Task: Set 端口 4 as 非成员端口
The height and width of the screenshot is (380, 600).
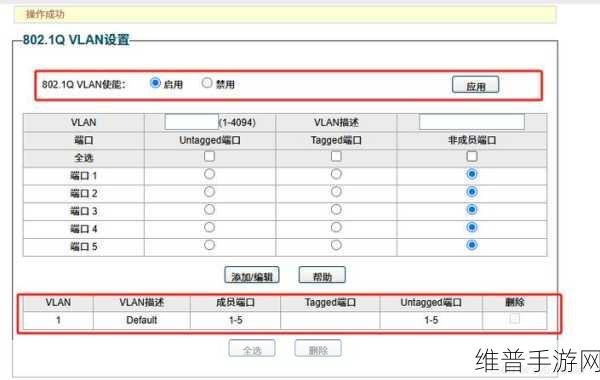Action: [x=472, y=227]
